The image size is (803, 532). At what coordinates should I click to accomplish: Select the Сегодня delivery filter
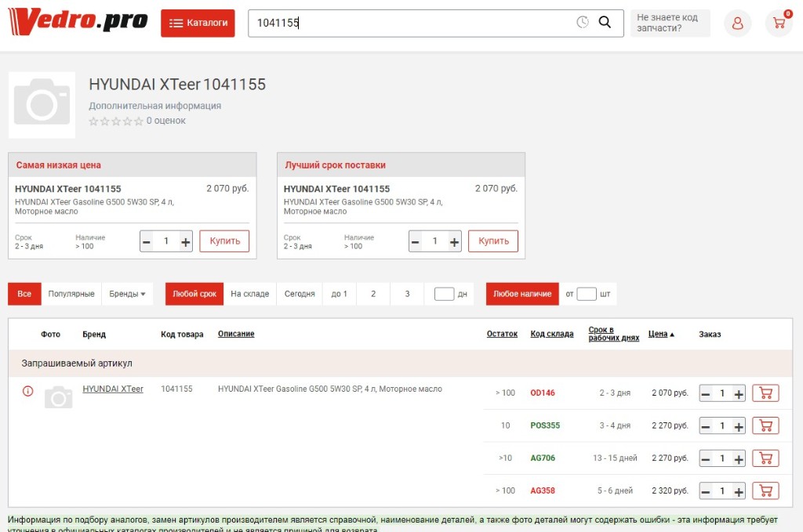coord(300,294)
